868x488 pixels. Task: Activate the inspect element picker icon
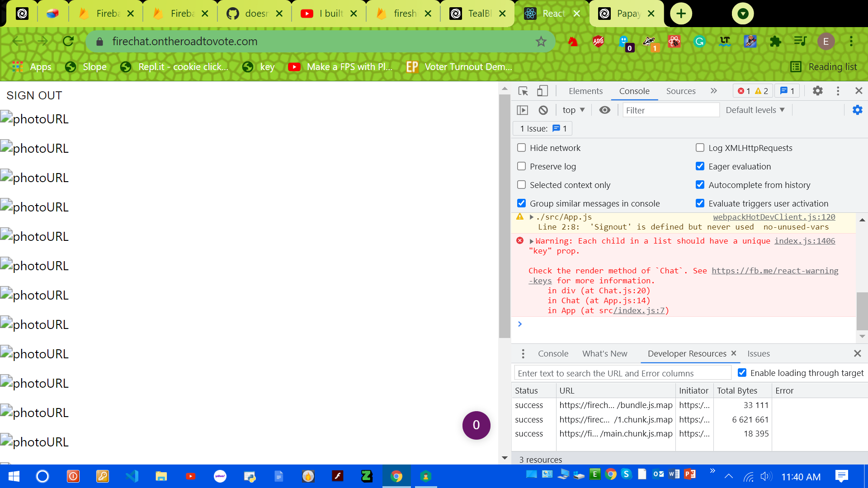coord(523,91)
